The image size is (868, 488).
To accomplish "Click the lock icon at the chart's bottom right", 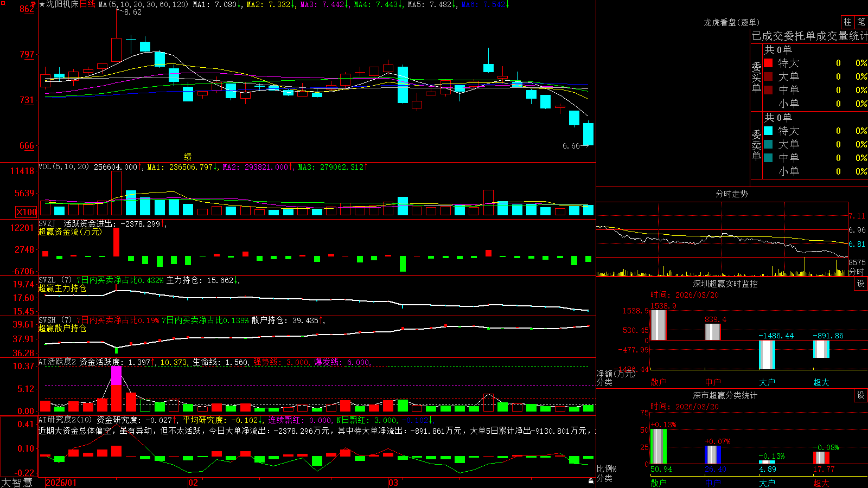I will click(x=591, y=481).
